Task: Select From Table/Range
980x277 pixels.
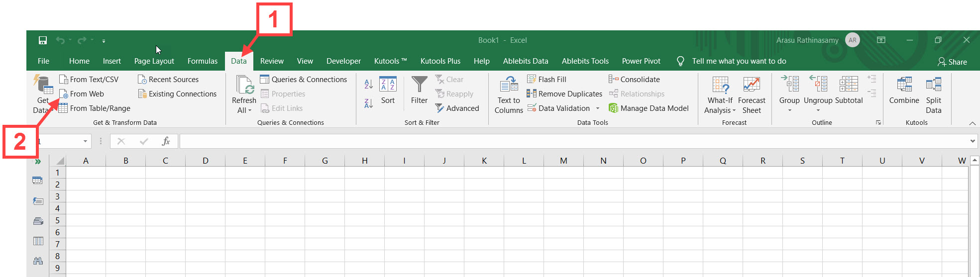Action: click(x=95, y=108)
